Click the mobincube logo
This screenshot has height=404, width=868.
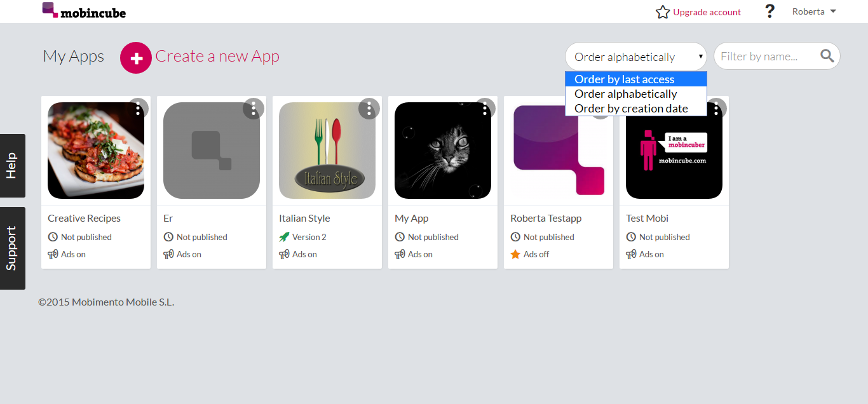(85, 11)
